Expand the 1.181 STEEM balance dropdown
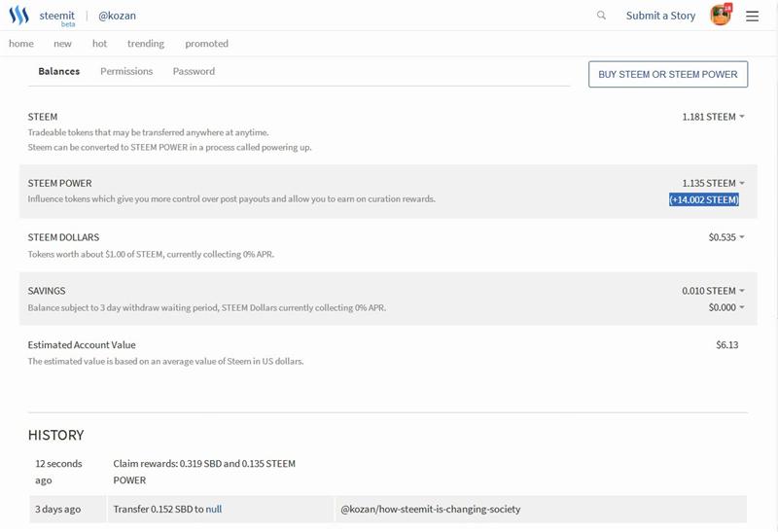Image resolution: width=778 pixels, height=532 pixels. (713, 117)
